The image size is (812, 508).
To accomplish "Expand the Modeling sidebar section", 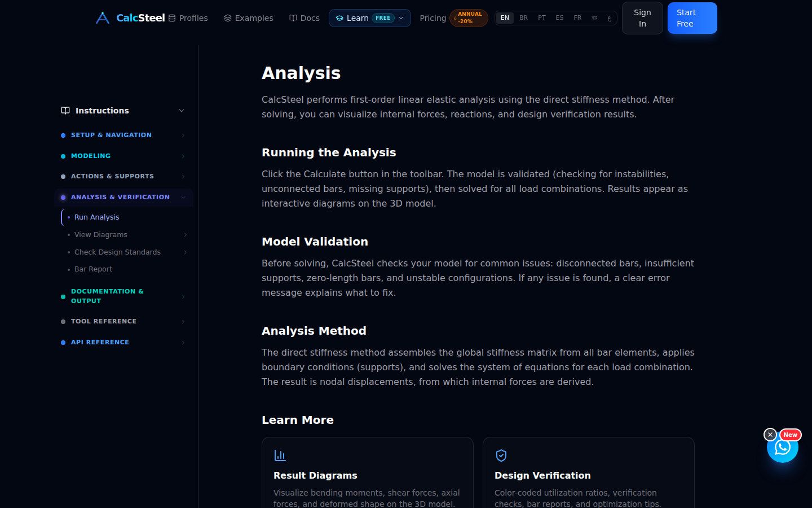I will 123,156.
